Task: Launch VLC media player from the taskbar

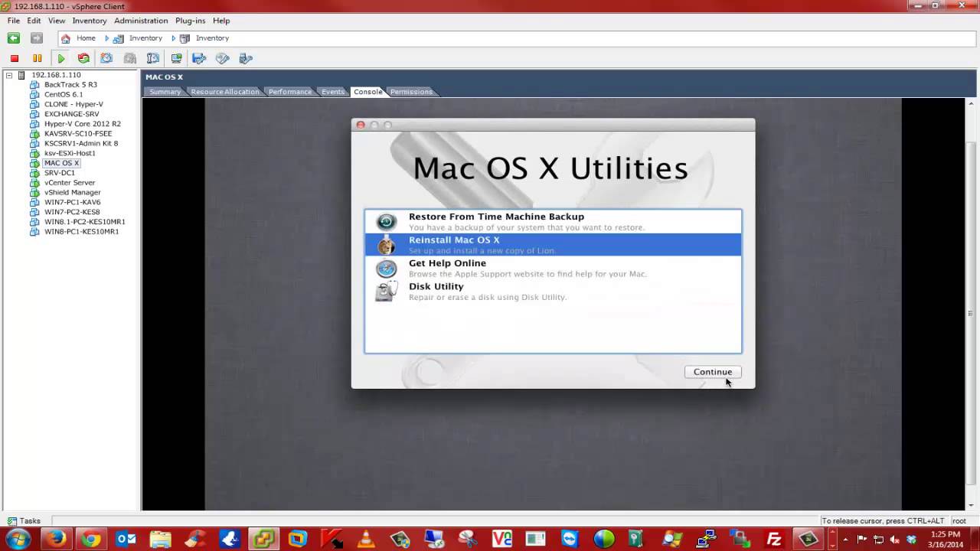Action: [367, 539]
